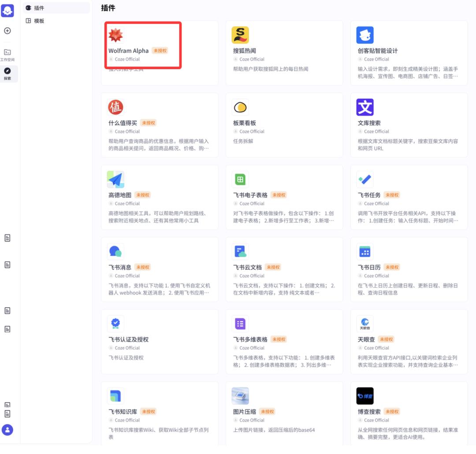Click the 飞书消息 title text

point(120,267)
